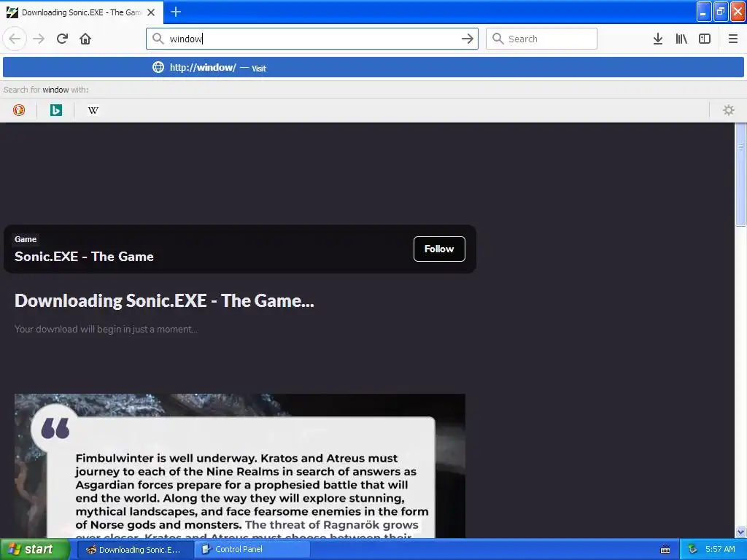Screen dimensions: 747x560
Task: Click the 5:57 AM taskbar clock
Action: click(720, 550)
